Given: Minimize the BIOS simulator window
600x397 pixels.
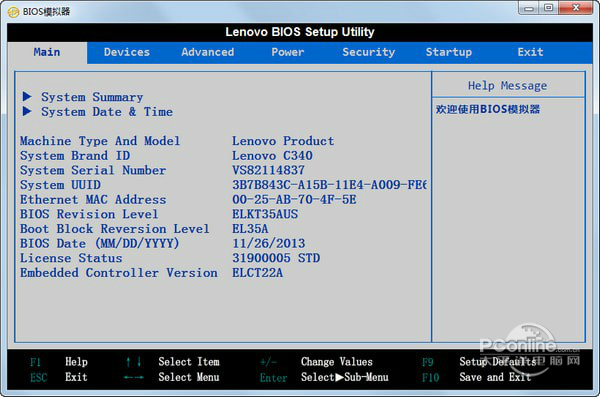Looking at the screenshot, I should 529,8.
